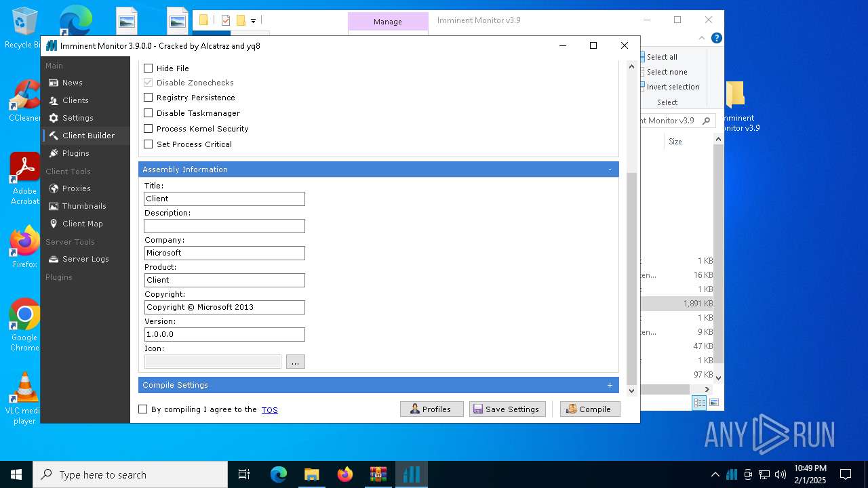
Task: Enable the Hide File checkbox
Action: (149, 68)
